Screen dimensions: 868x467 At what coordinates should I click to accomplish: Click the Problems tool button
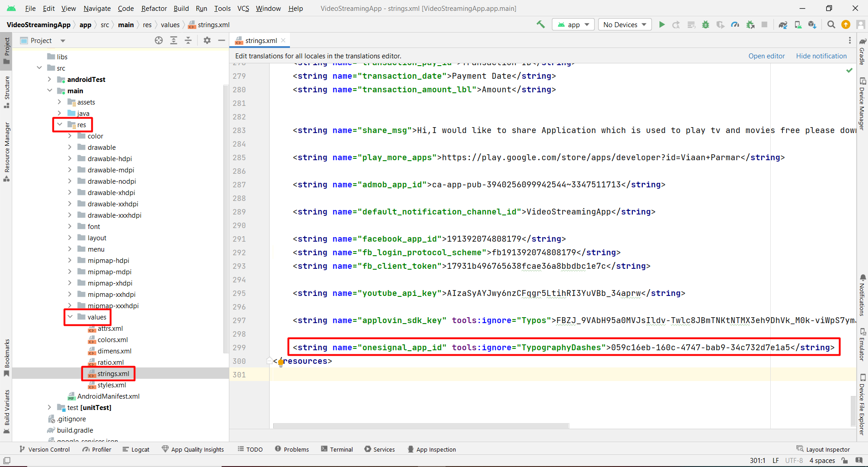(292, 449)
